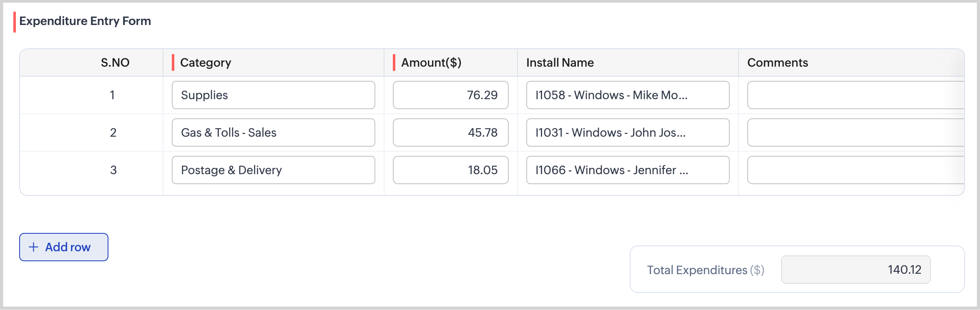Click the amount field showing 76.29
This screenshot has width=980, height=310.
(450, 95)
